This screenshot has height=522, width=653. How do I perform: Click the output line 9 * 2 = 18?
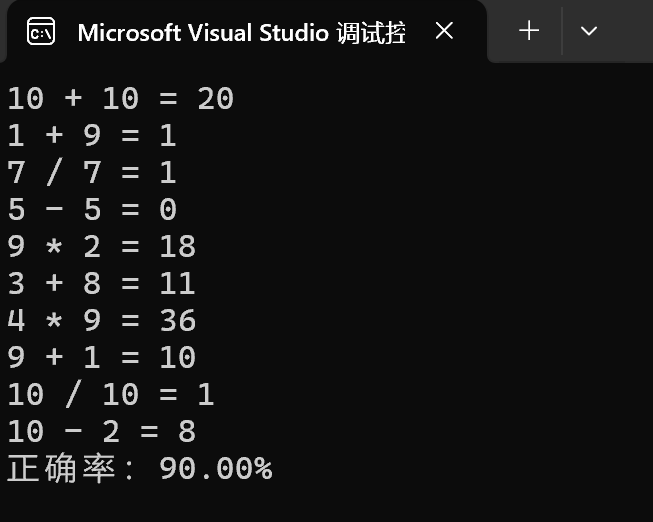click(101, 246)
